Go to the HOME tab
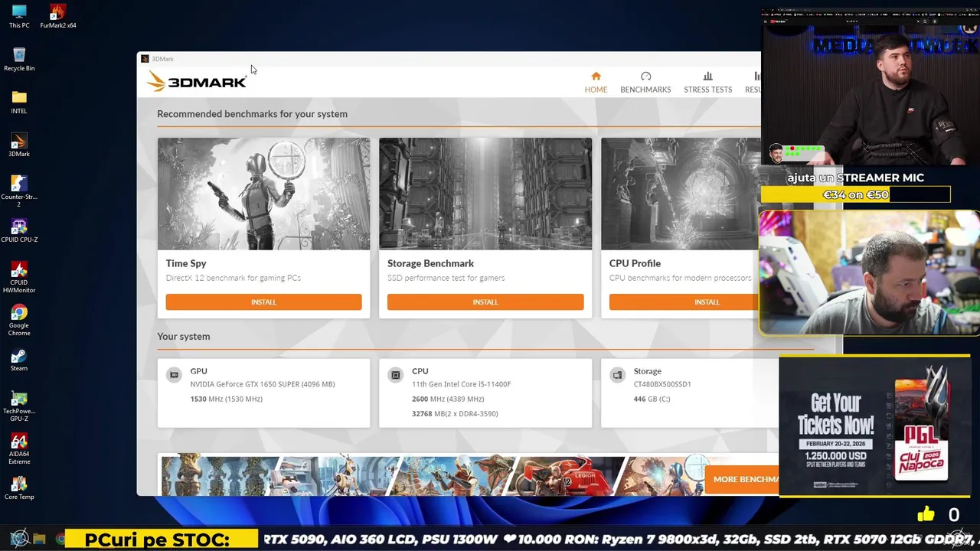The image size is (980, 551). coord(596,83)
